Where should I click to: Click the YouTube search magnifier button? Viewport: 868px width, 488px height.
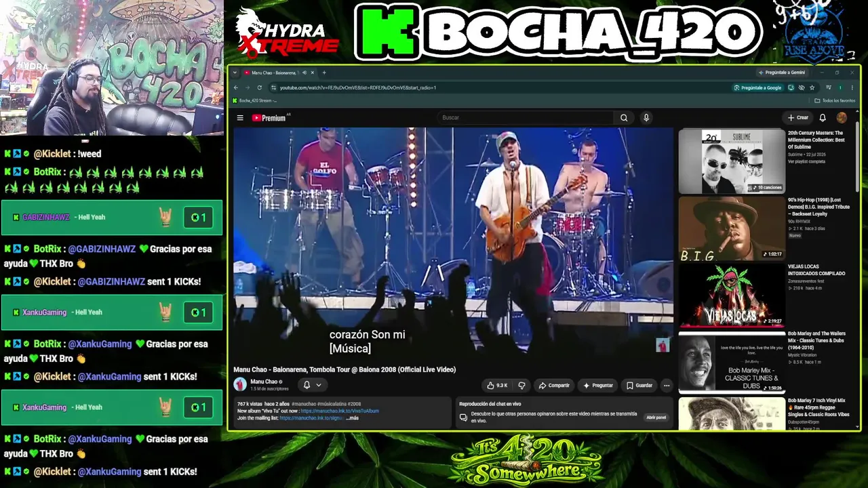[x=624, y=118]
